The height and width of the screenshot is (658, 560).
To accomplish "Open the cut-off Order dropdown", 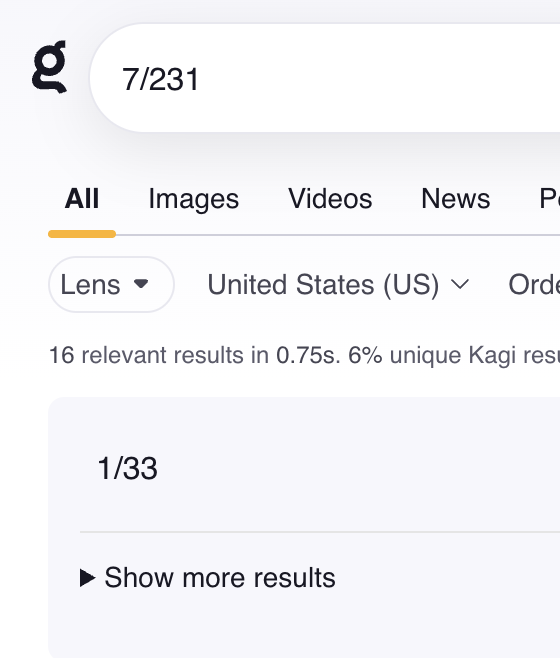I will pyautogui.click(x=534, y=285).
